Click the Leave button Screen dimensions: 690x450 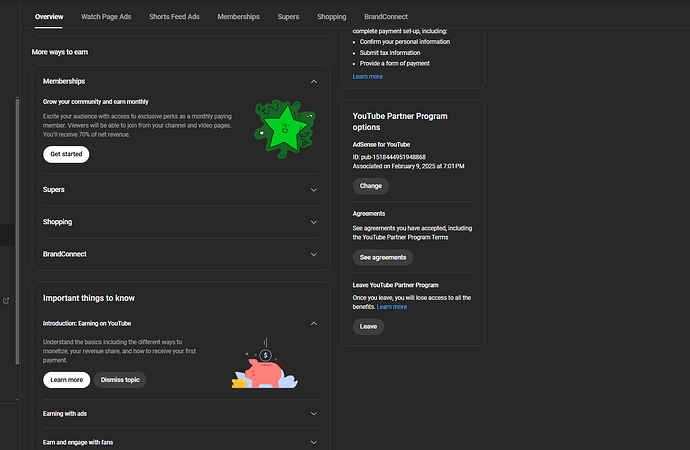pos(368,327)
